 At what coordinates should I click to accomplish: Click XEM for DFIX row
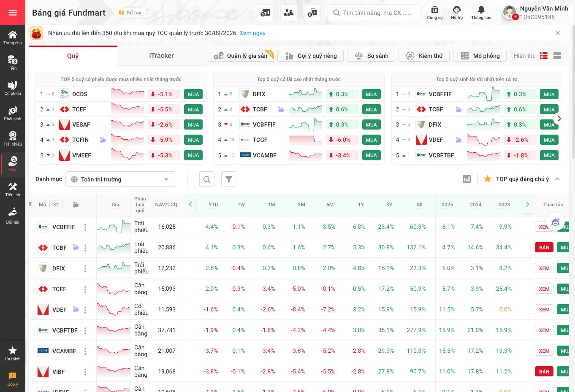point(544,268)
